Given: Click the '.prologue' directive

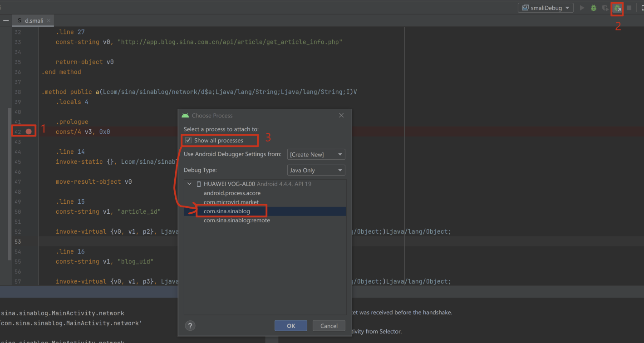Looking at the screenshot, I should pos(72,122).
